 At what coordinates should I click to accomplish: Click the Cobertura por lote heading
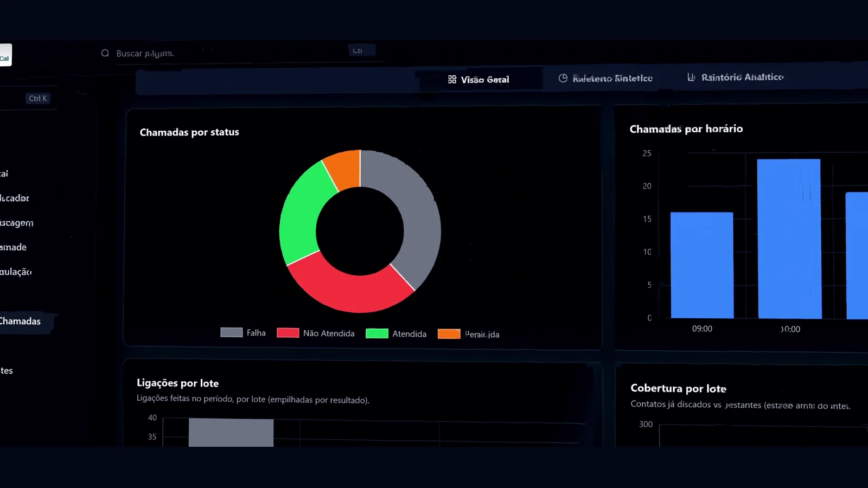coord(679,388)
